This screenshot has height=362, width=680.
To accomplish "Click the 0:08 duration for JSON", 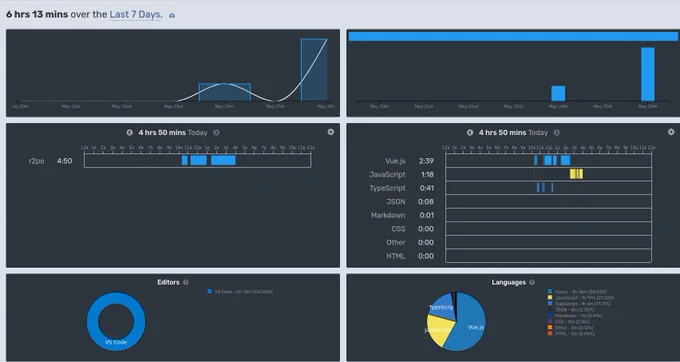I will click(426, 202).
